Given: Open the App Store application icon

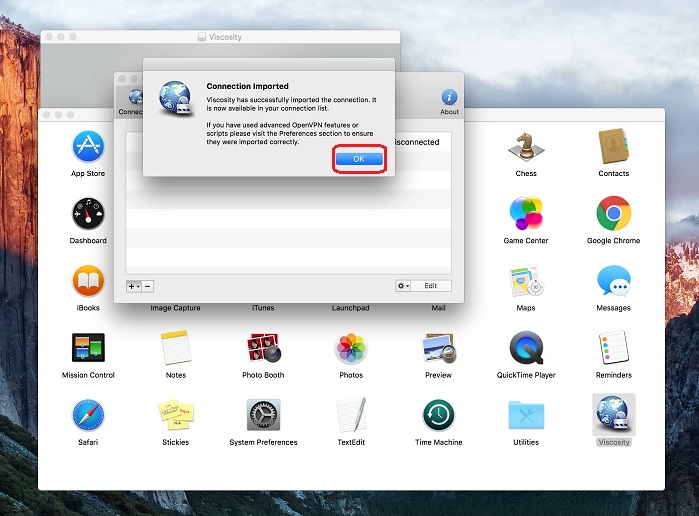Looking at the screenshot, I should 88,147.
